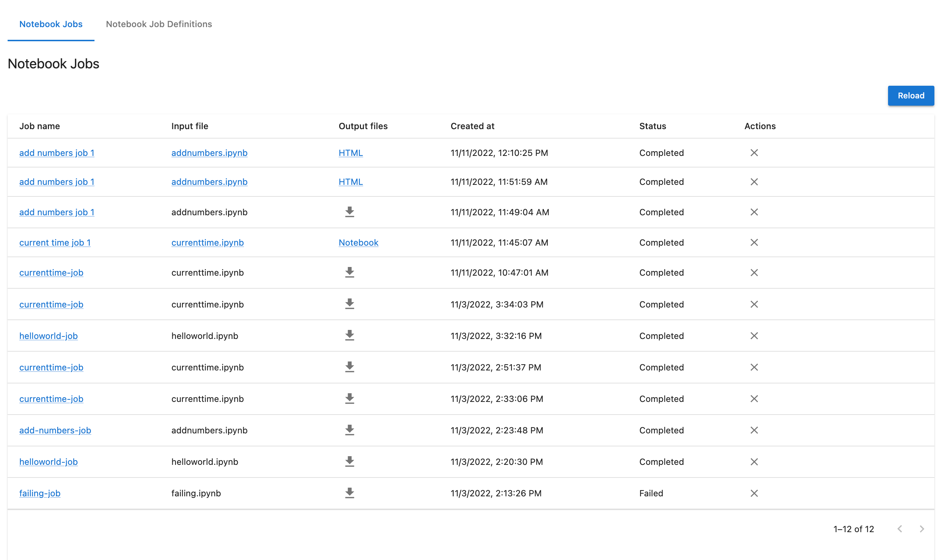Delete the job created at 10:47:01 AM

click(754, 273)
